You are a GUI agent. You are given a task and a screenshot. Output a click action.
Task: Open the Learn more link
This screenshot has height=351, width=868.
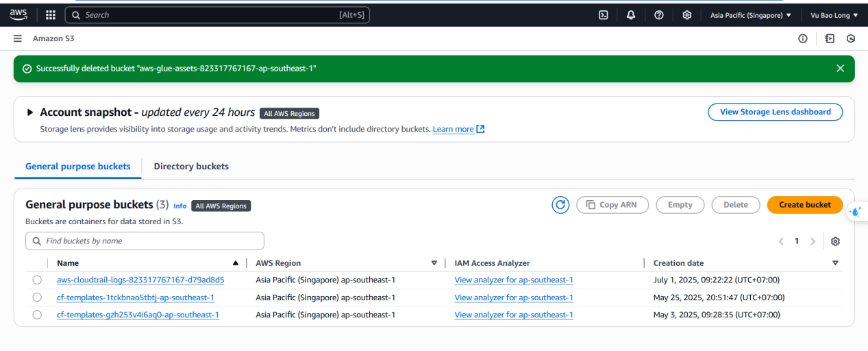(x=454, y=129)
